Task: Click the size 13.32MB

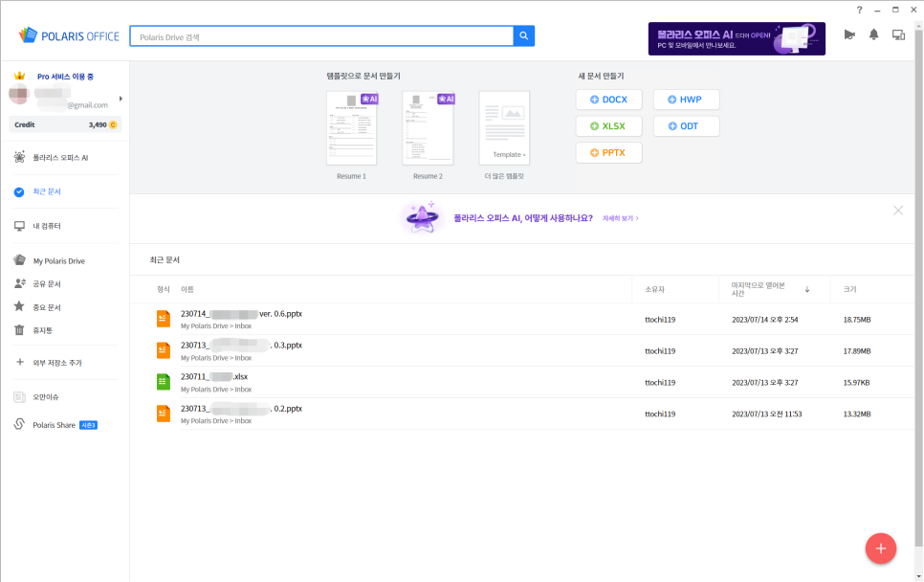Action: pyautogui.click(x=857, y=414)
